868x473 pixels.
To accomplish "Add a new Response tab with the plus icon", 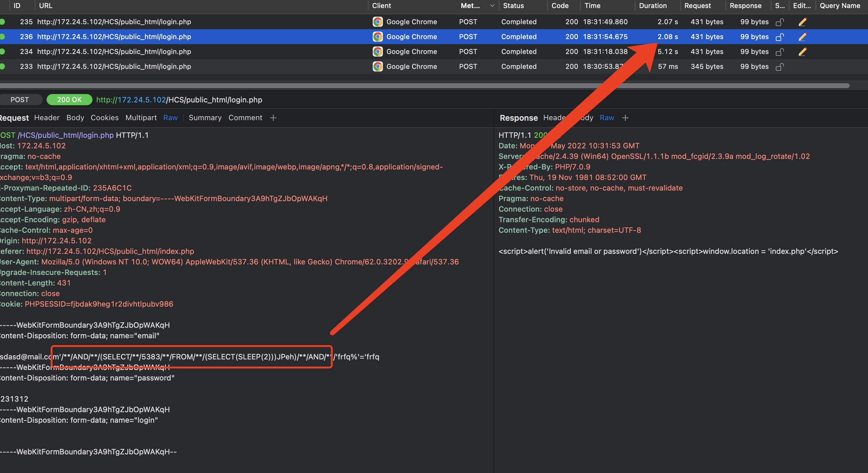I will [626, 118].
